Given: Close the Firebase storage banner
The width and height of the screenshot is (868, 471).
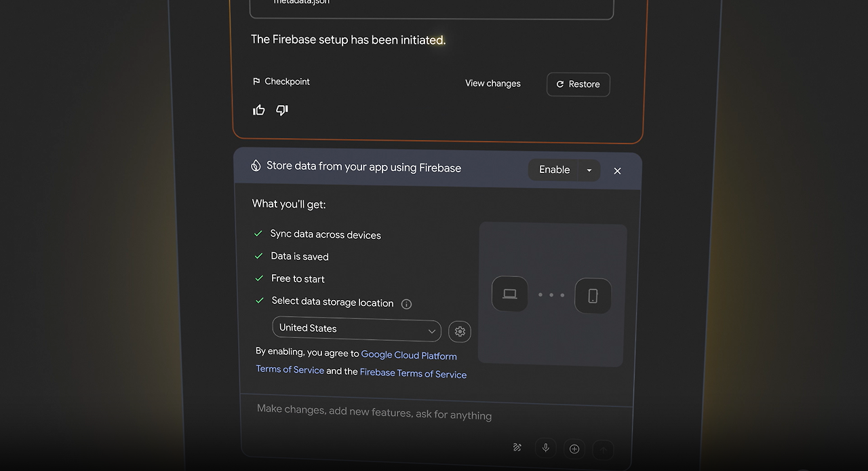Looking at the screenshot, I should click(x=617, y=171).
